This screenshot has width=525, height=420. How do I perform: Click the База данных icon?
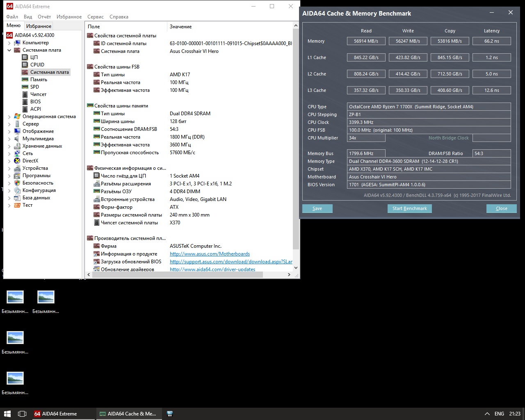point(17,198)
